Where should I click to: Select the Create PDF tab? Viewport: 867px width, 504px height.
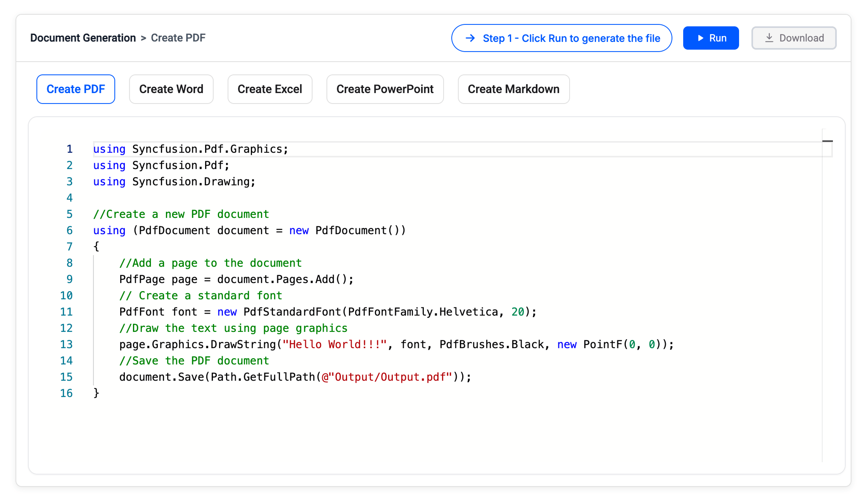76,89
